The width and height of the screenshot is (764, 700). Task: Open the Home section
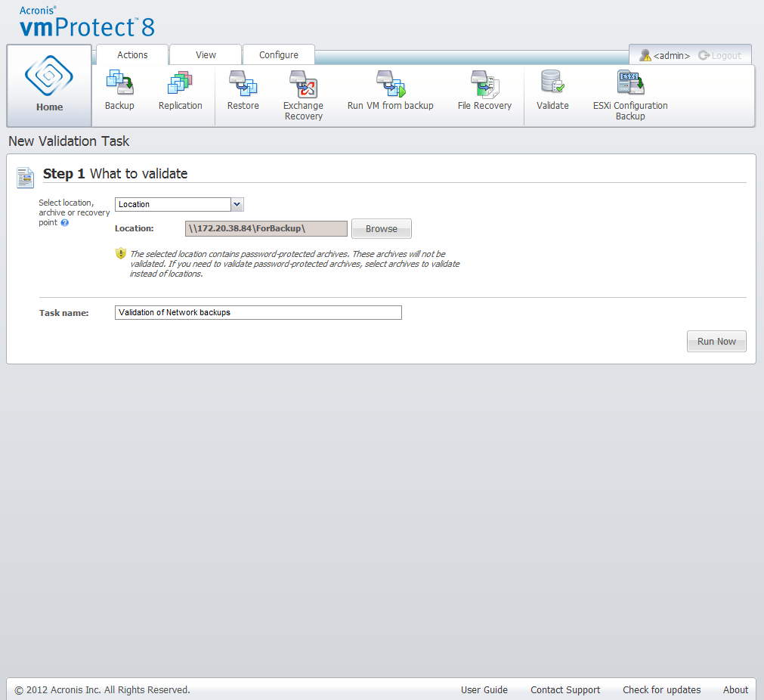point(49,85)
